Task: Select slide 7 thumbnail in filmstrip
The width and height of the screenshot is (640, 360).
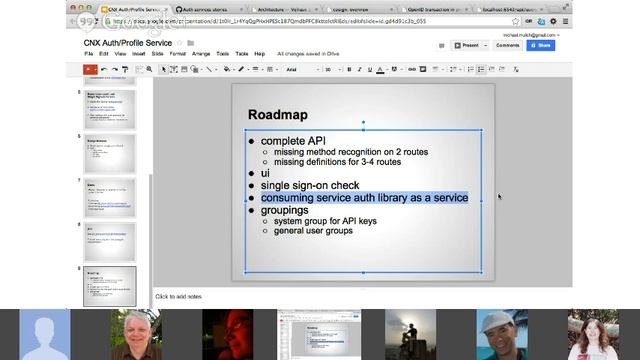Action: click(110, 198)
